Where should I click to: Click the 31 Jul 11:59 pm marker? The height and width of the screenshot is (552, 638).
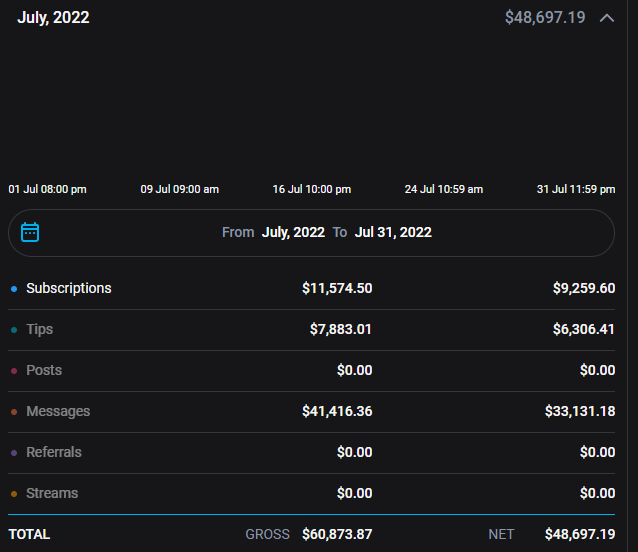(x=575, y=189)
